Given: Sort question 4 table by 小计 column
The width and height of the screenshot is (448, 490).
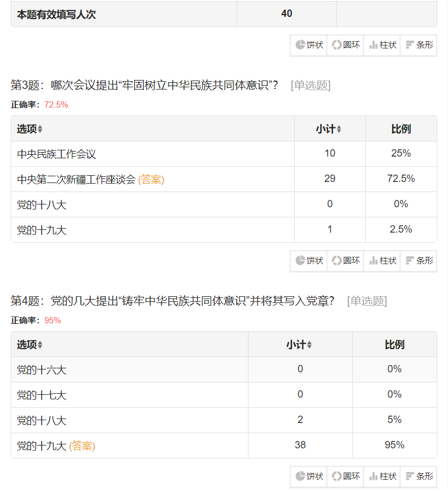Looking at the screenshot, I should [299, 345].
